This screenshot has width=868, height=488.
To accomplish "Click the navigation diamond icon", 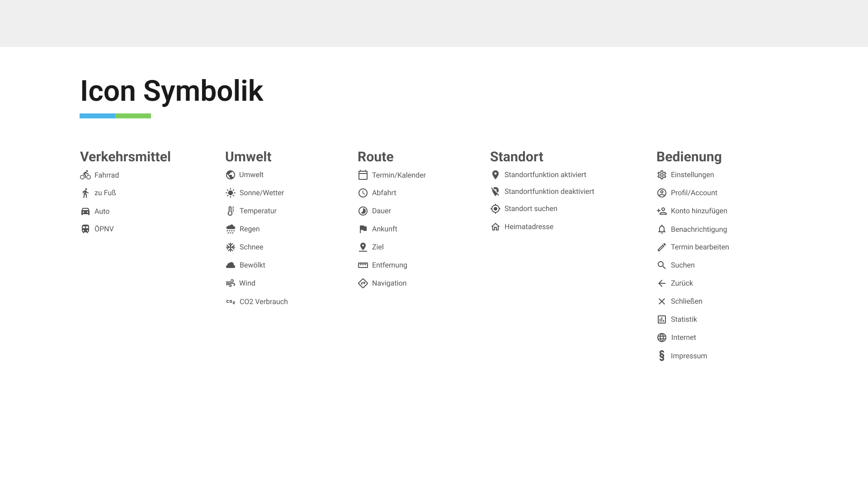I will 363,283.
